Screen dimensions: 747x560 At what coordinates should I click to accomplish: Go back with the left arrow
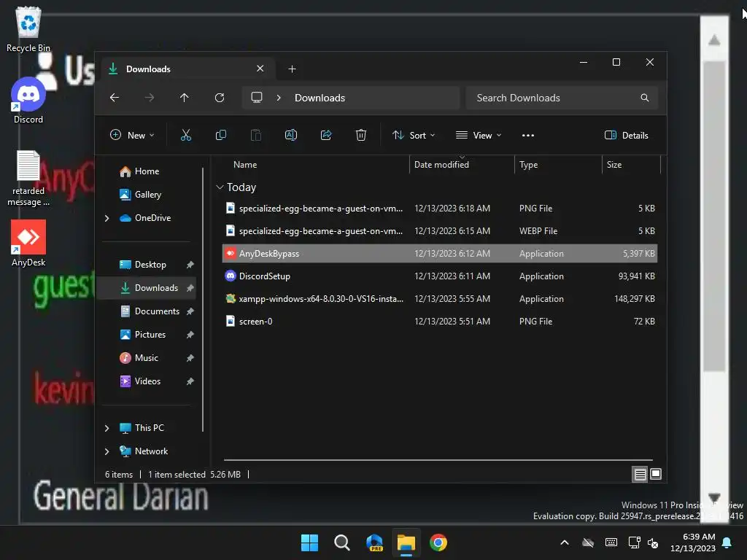click(x=115, y=98)
